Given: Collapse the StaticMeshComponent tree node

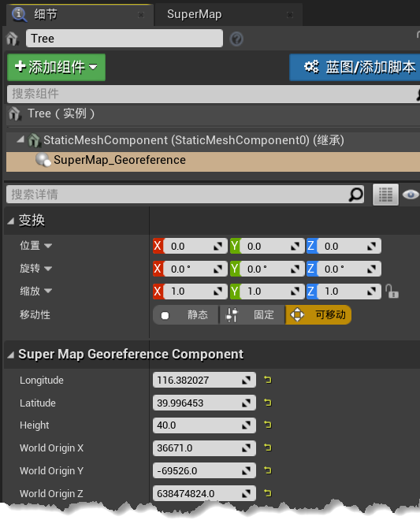Looking at the screenshot, I should (x=21, y=139).
